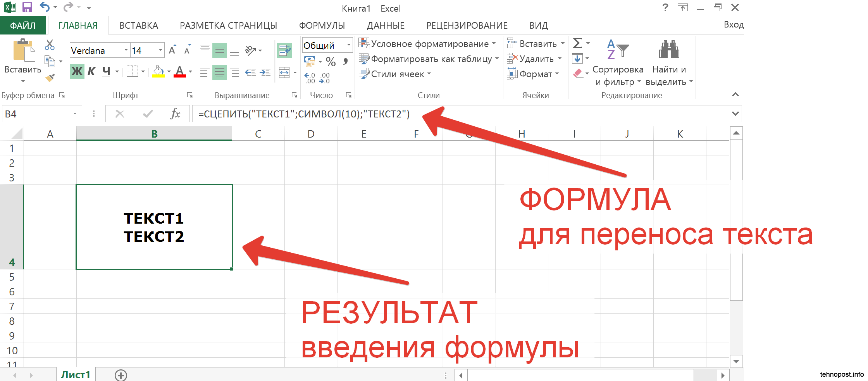This screenshot has height=381, width=868.
Task: Apply percent style
Action: pyautogui.click(x=331, y=61)
